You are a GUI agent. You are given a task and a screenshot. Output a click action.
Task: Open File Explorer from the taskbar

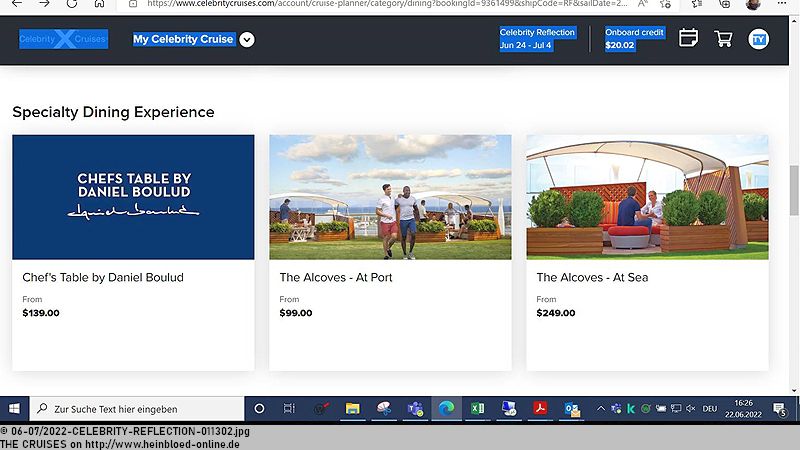click(x=352, y=409)
